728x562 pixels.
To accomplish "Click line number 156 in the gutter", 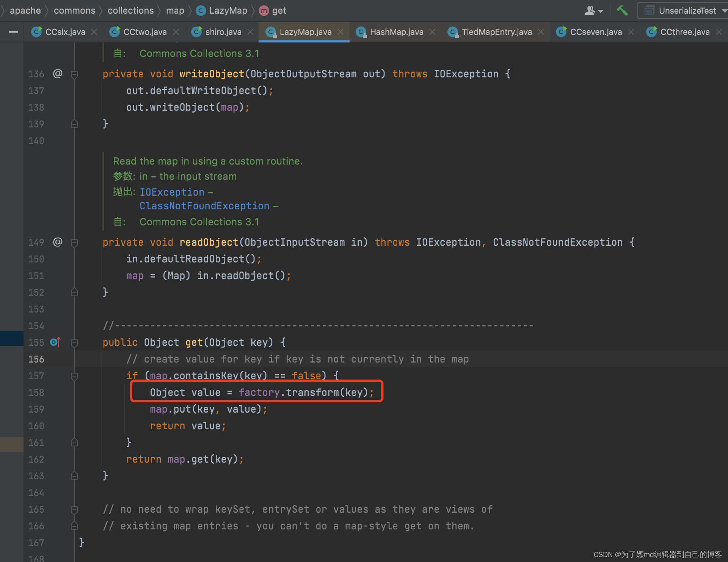I will (36, 359).
